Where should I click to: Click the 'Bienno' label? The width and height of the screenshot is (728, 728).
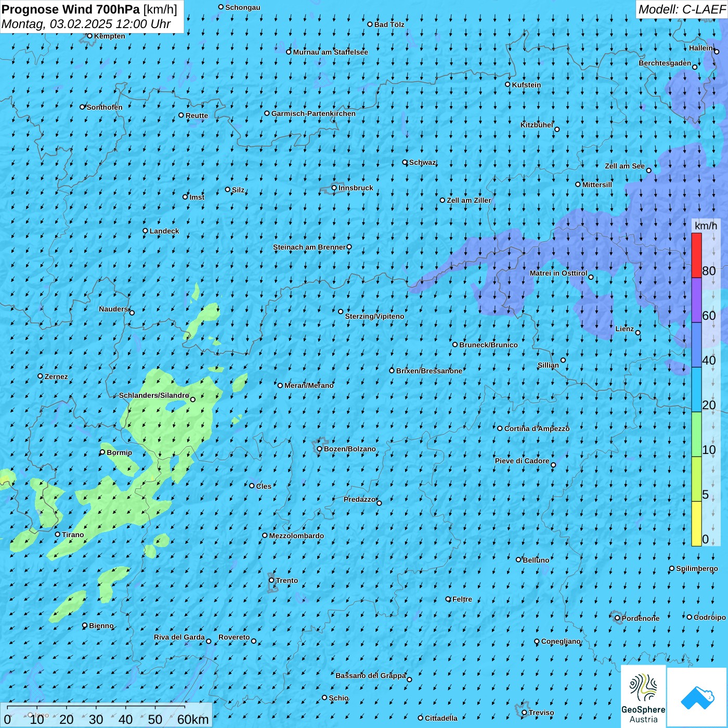coord(101,626)
